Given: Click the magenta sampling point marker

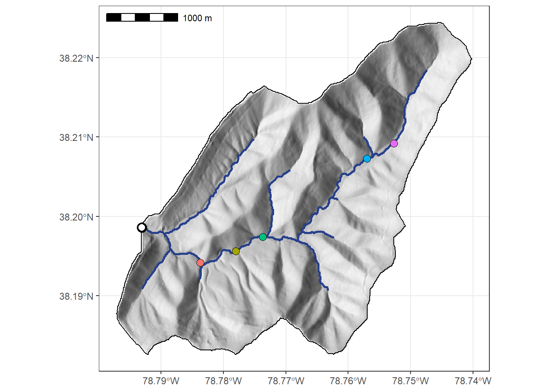Looking at the screenshot, I should pyautogui.click(x=394, y=143).
